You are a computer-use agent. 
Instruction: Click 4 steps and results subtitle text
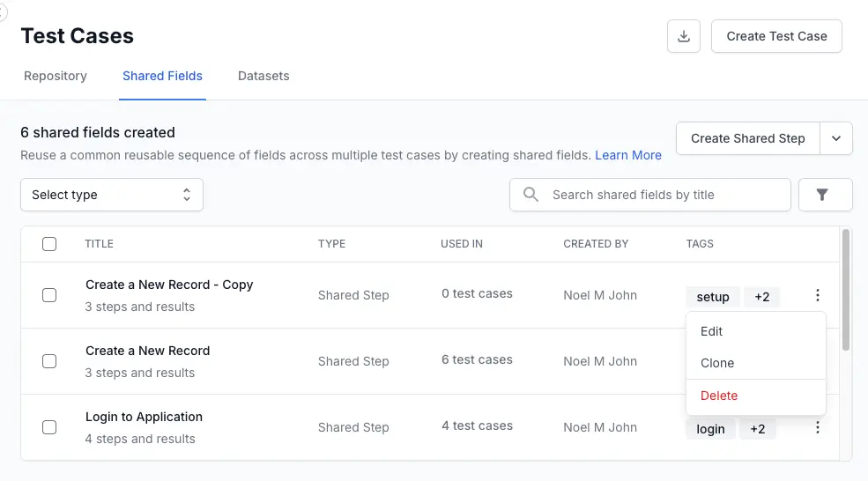point(140,439)
